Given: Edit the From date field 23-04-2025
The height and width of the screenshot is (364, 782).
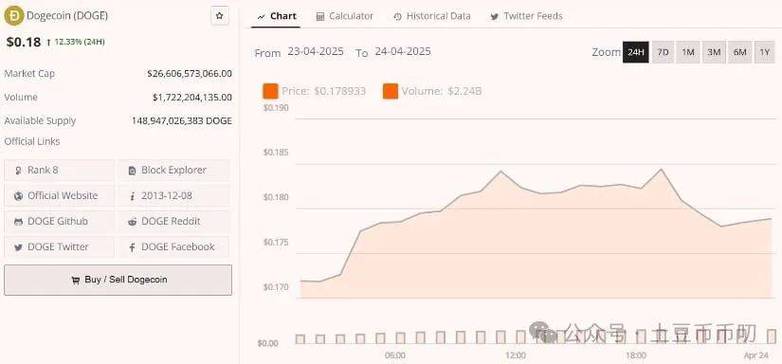Looking at the screenshot, I should click(x=316, y=51).
